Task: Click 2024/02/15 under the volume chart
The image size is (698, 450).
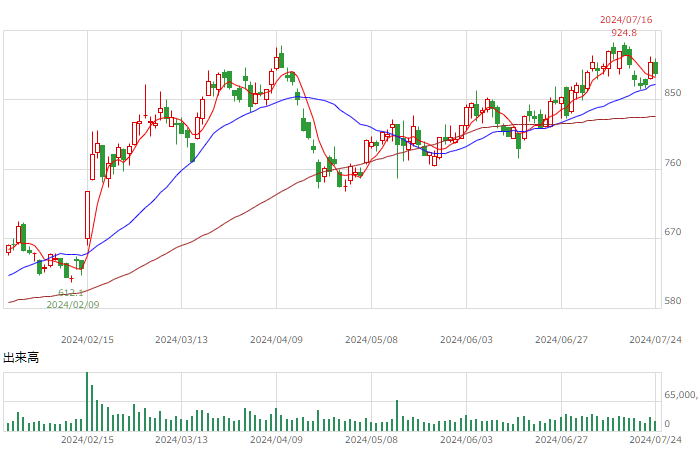Action: [x=87, y=440]
